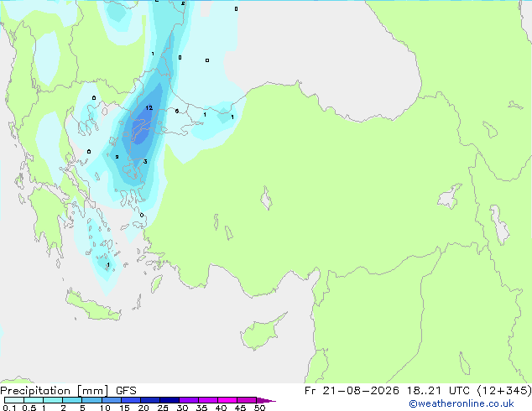Image resolution: width=532 pixels, height=411 pixels.
Task: Click the legend label '20'
Action: [143, 408]
